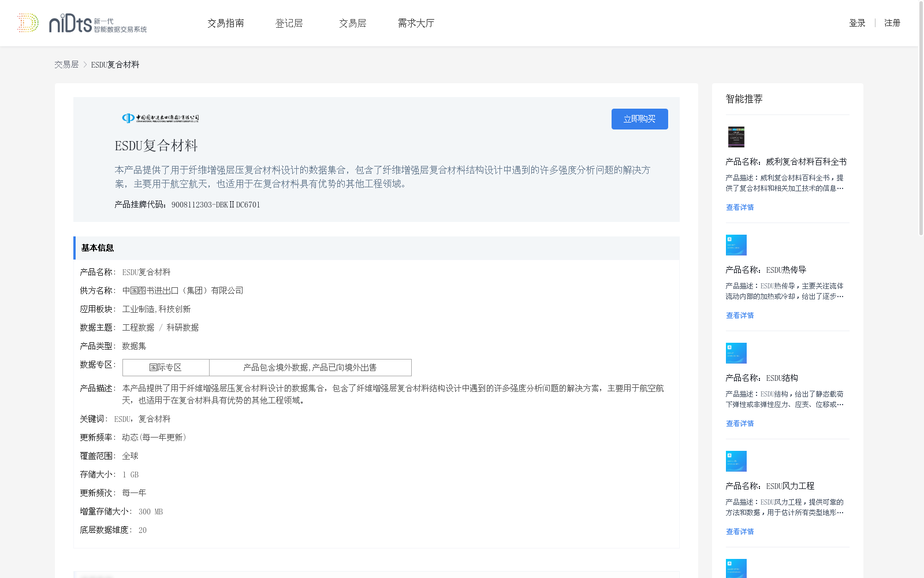Click supplier name 中国图书进出口(集团)有限公司
The height and width of the screenshot is (578, 924).
[183, 291]
